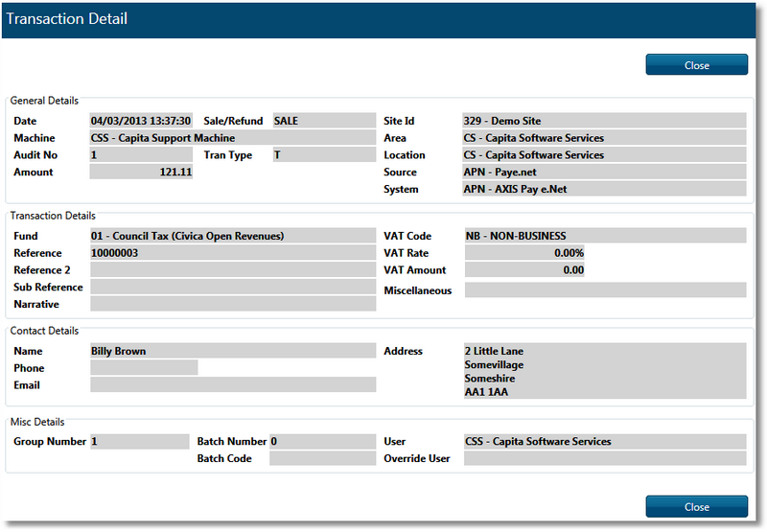
Task: Click the Site Id field
Action: tap(604, 121)
